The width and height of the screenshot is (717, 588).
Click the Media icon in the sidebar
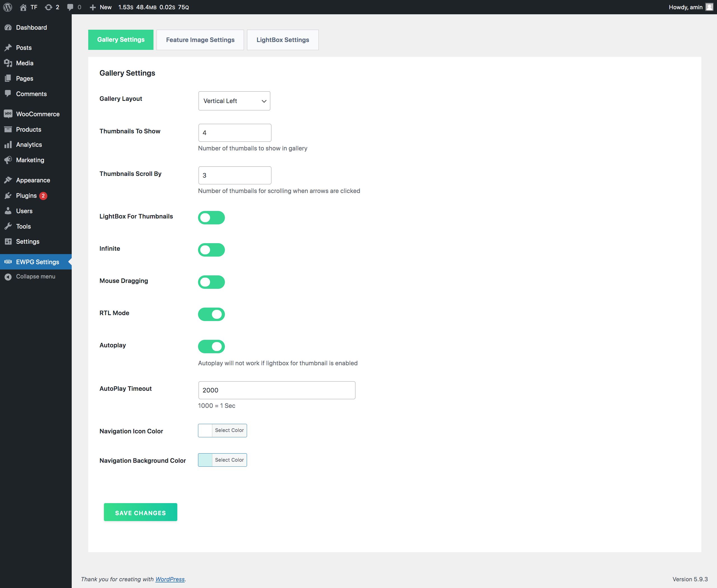click(8, 63)
